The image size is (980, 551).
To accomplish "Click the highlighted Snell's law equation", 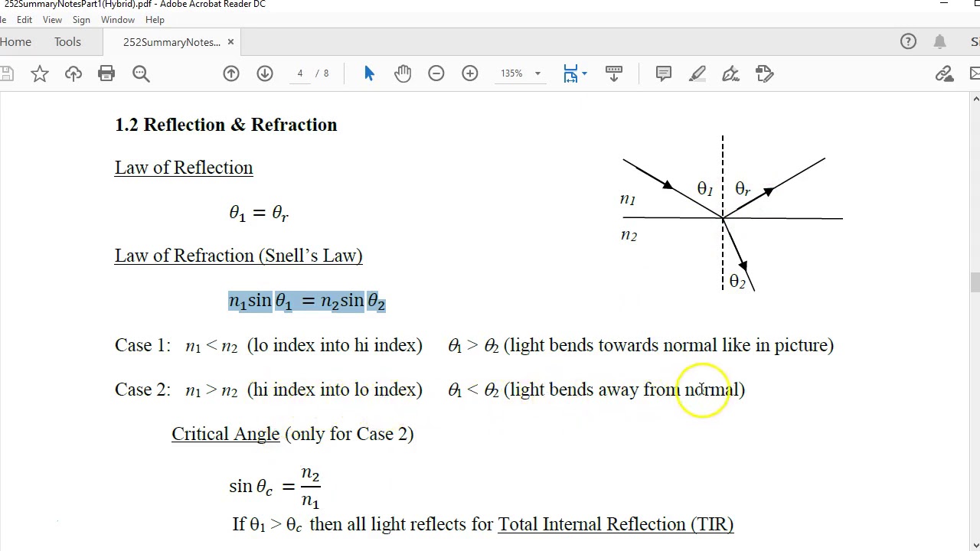I will [x=307, y=302].
